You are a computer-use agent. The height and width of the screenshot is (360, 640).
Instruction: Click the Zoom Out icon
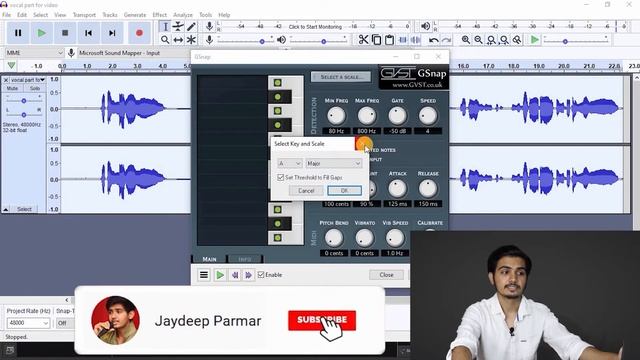click(478, 40)
